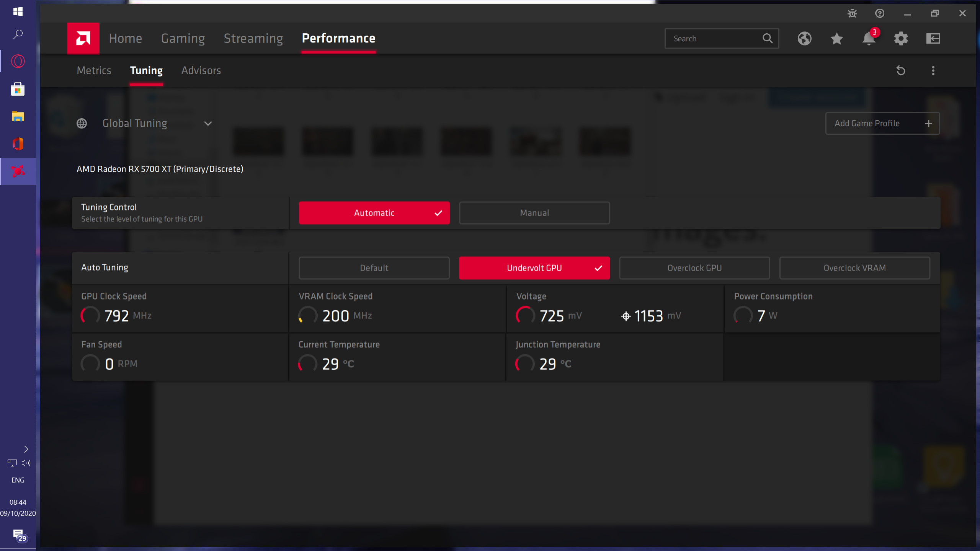Go to the Gaming tab
This screenshot has width=980, height=551.
pyautogui.click(x=183, y=38)
